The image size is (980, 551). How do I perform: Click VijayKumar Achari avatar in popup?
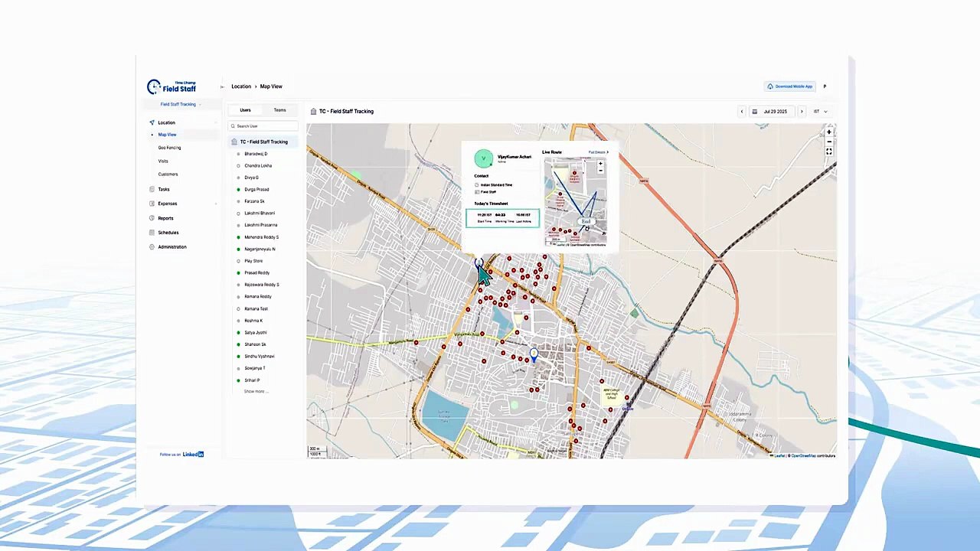[483, 158]
